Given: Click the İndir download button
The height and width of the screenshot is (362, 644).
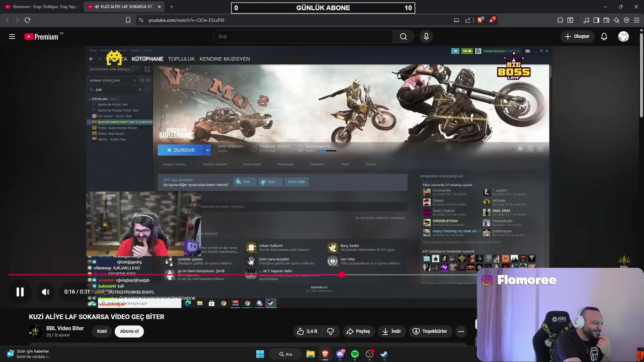Looking at the screenshot, I should [x=391, y=331].
